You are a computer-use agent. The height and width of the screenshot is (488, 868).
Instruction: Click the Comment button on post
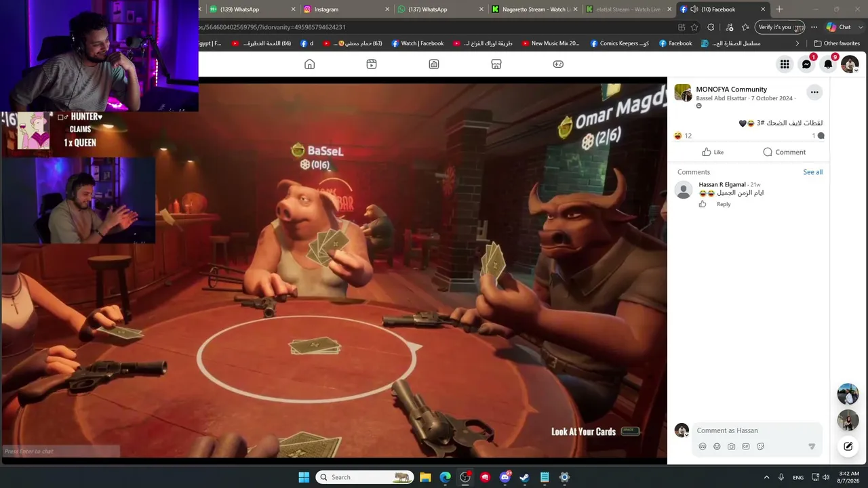[784, 152]
